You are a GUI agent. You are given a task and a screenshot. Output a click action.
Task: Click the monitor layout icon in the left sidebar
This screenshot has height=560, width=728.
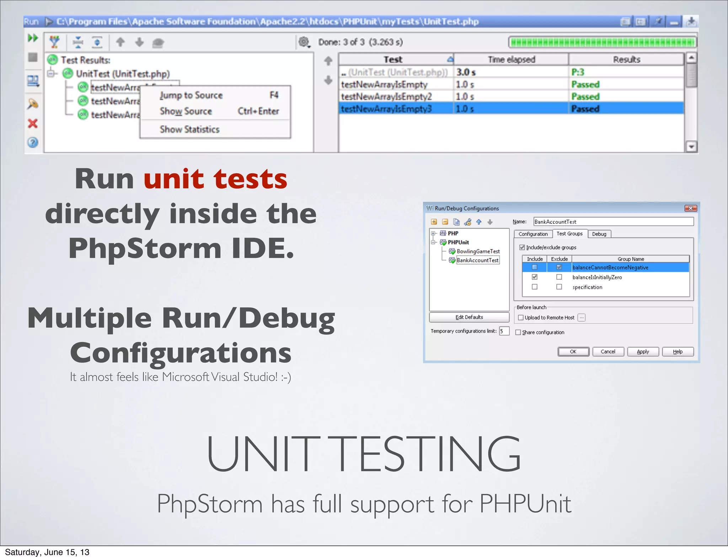[x=33, y=81]
